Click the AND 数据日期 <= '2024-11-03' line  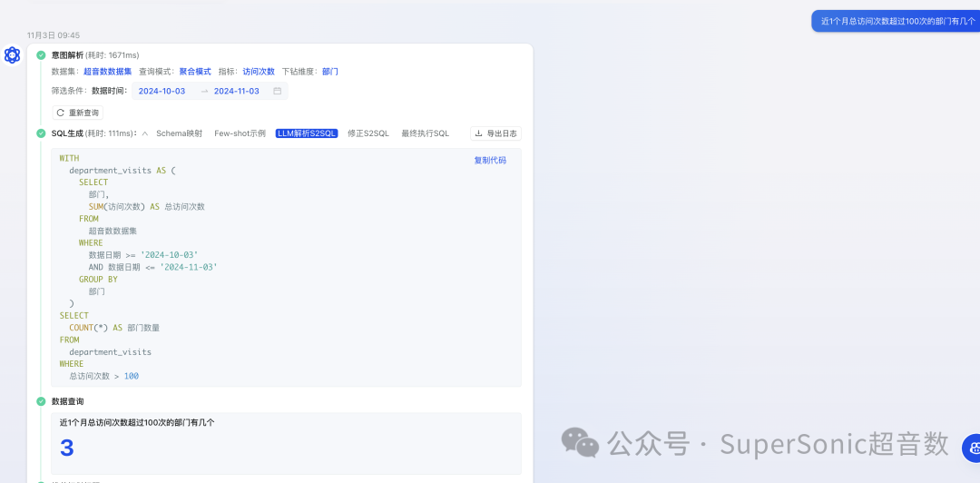(x=153, y=267)
